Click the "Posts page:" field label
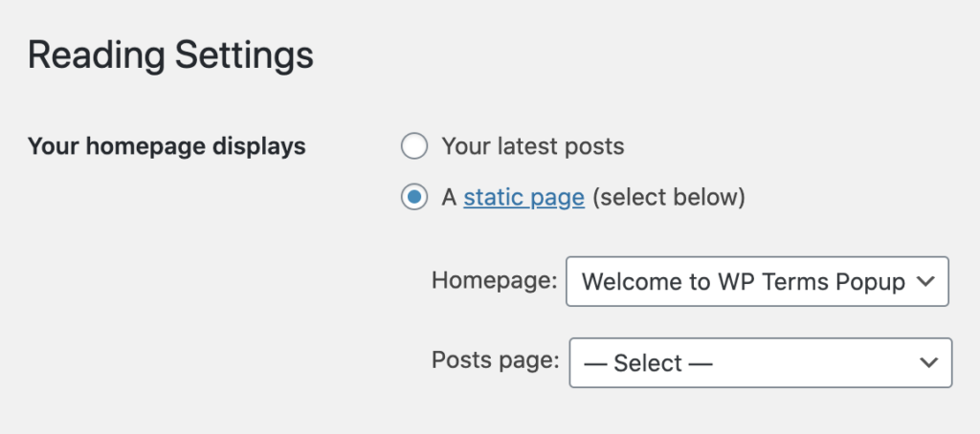This screenshot has height=434, width=980. click(x=496, y=360)
